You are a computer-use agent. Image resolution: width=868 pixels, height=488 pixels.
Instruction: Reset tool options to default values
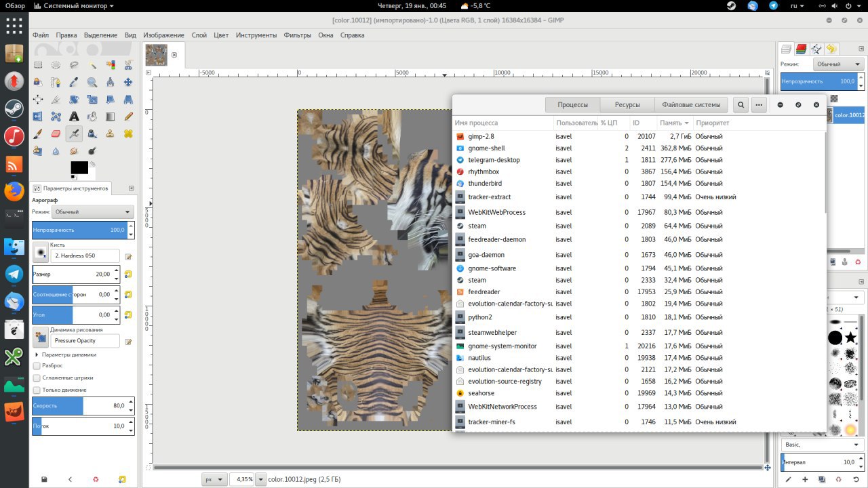pos(122,479)
